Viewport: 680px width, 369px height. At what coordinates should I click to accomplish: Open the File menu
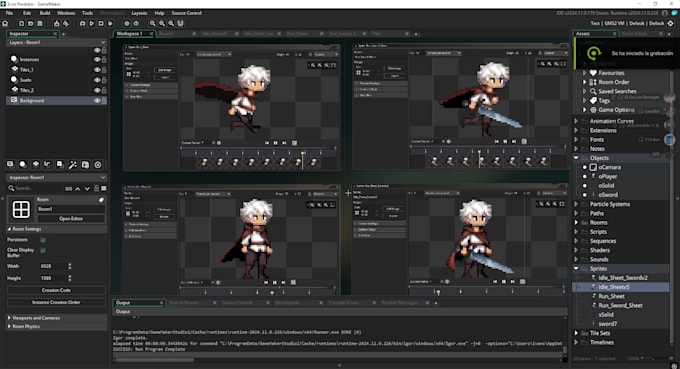pos(9,13)
